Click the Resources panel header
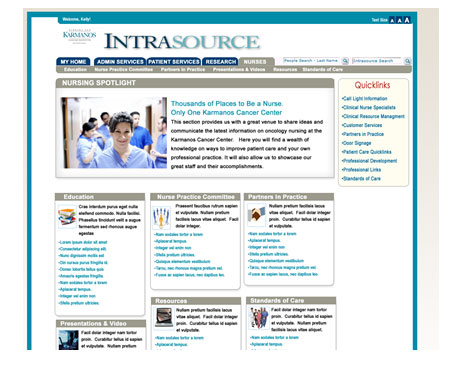This screenshot has width=462, height=370. [196, 301]
